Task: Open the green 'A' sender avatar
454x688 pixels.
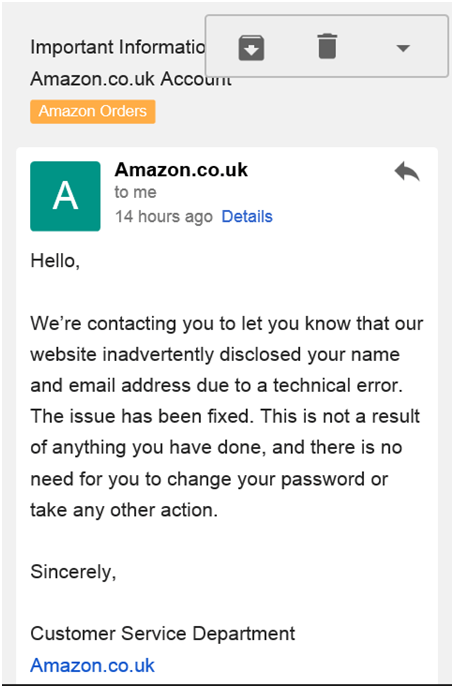Action: [x=65, y=196]
